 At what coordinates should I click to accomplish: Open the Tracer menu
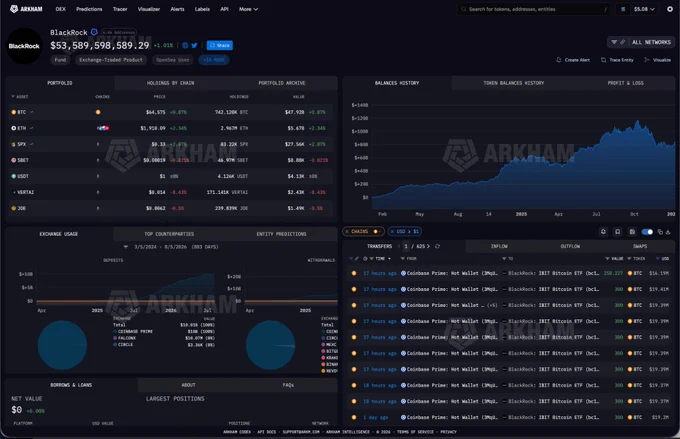(x=120, y=9)
